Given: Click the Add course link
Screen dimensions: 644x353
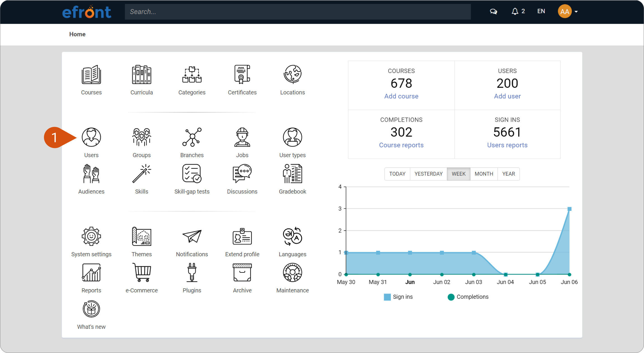Looking at the screenshot, I should tap(401, 96).
